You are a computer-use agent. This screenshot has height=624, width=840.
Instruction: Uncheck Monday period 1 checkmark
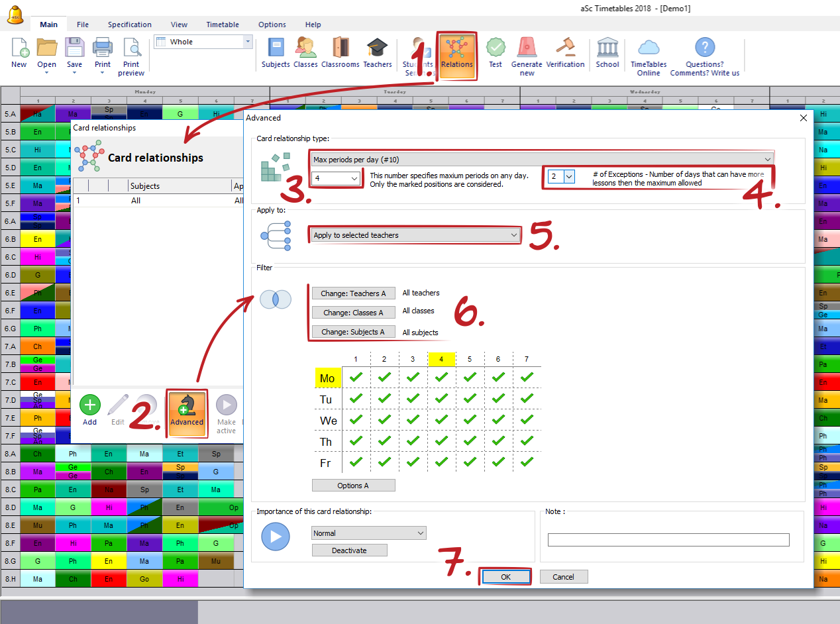356,378
